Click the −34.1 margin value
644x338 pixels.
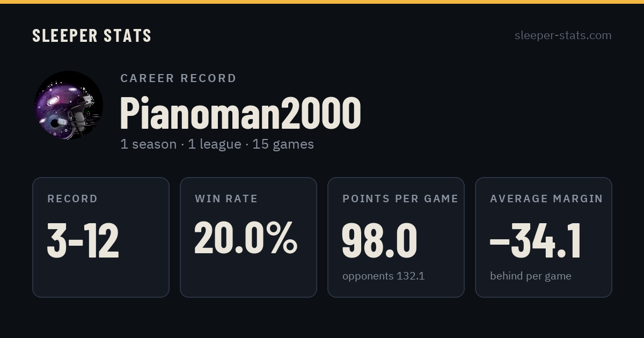pos(536,241)
